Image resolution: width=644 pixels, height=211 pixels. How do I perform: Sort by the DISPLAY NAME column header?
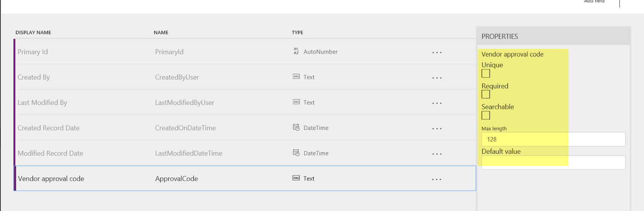pyautogui.click(x=33, y=33)
